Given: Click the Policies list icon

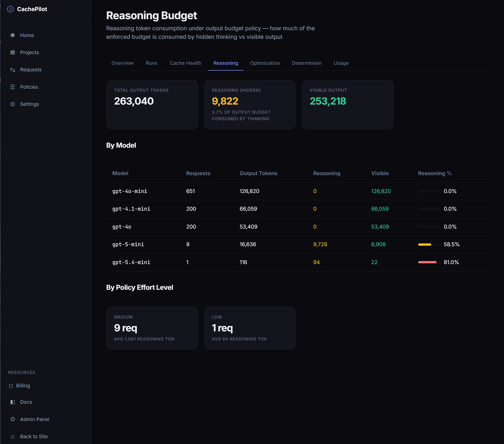Looking at the screenshot, I should [x=13, y=87].
